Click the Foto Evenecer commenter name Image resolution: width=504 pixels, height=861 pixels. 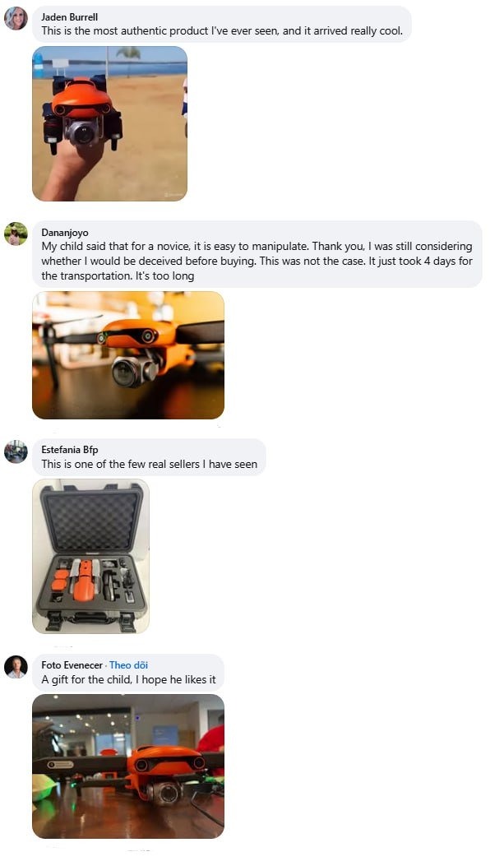(72, 665)
